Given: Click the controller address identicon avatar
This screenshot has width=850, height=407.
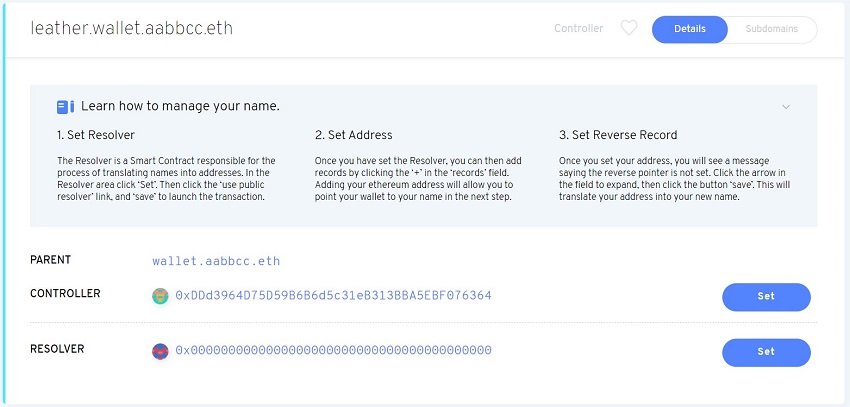Looking at the screenshot, I should (160, 296).
